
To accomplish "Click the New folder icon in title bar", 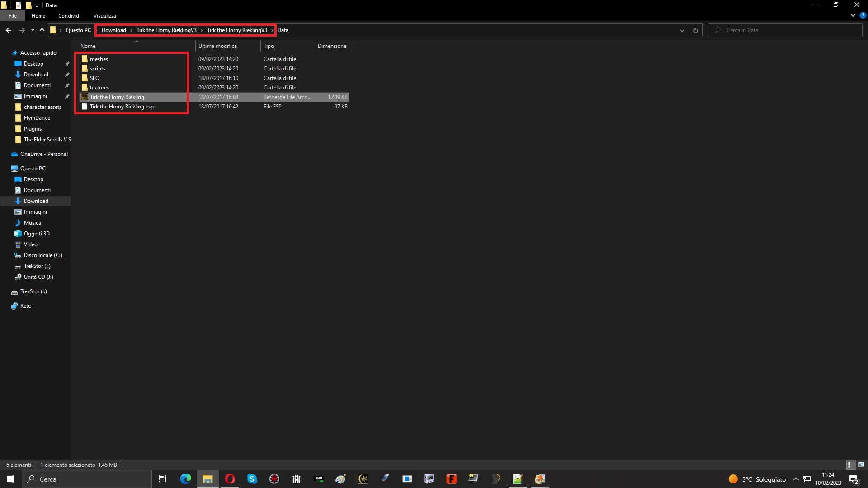I will 28,5.
